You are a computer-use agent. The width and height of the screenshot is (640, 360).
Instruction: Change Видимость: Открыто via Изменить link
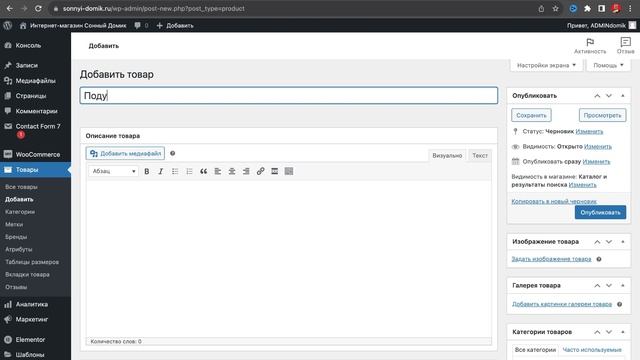(598, 147)
